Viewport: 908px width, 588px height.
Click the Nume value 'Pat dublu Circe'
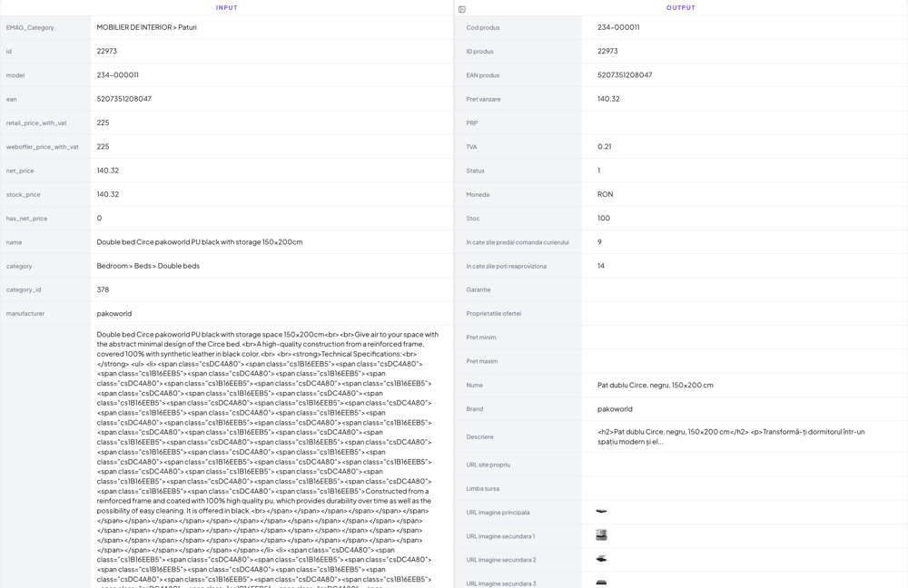(655, 385)
